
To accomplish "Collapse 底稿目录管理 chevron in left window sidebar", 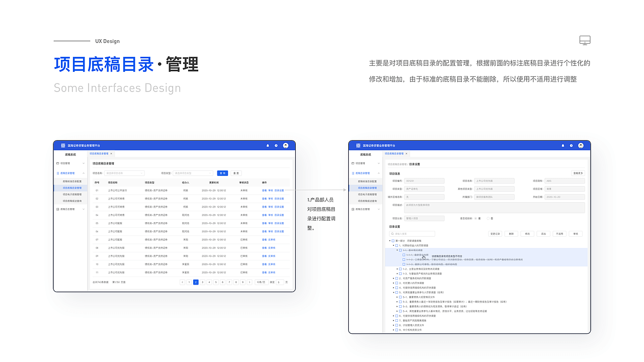I will click(84, 173).
